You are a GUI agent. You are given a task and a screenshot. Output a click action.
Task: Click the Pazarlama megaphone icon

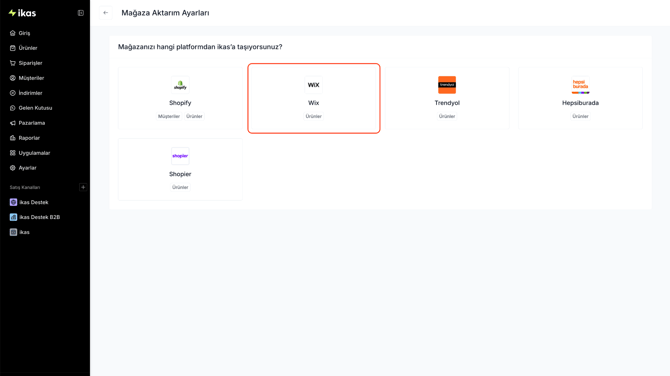(x=13, y=123)
